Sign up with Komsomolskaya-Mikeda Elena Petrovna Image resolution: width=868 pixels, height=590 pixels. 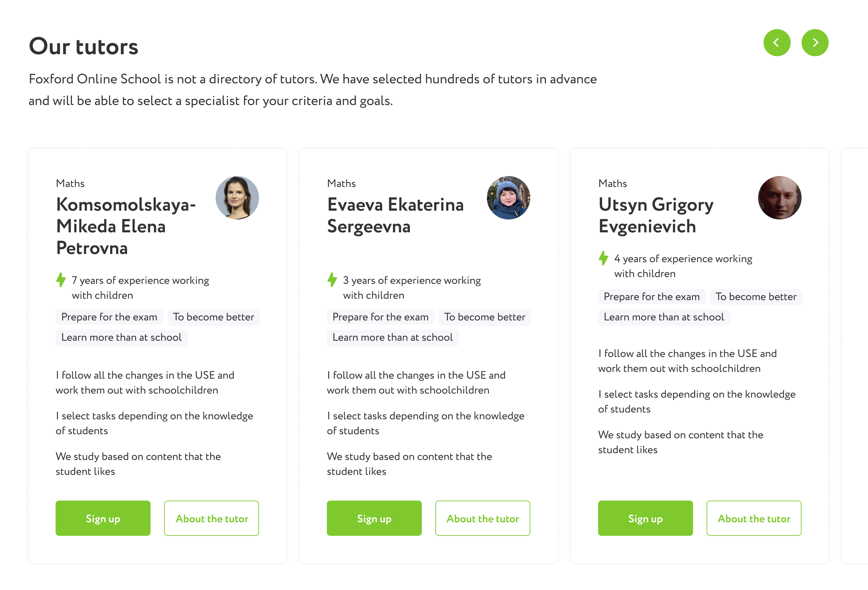pyautogui.click(x=103, y=518)
